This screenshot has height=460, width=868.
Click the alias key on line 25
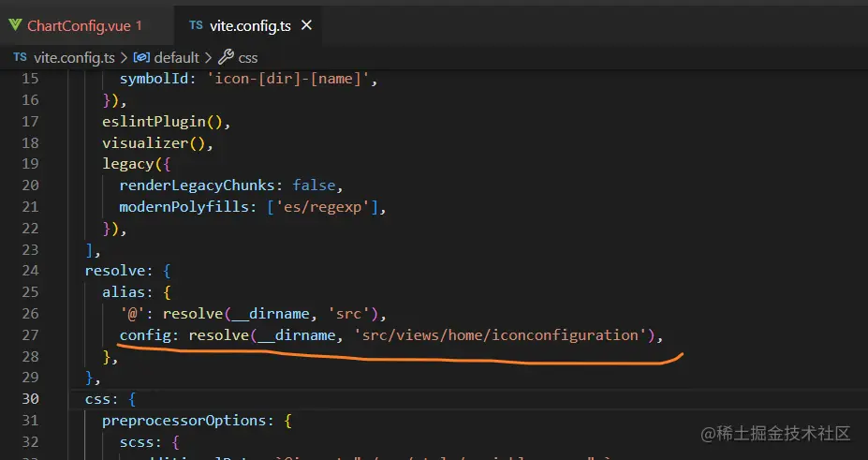(124, 292)
